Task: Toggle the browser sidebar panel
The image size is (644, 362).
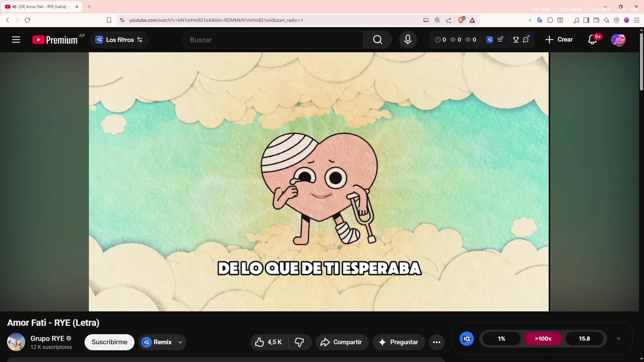Action: [586, 20]
